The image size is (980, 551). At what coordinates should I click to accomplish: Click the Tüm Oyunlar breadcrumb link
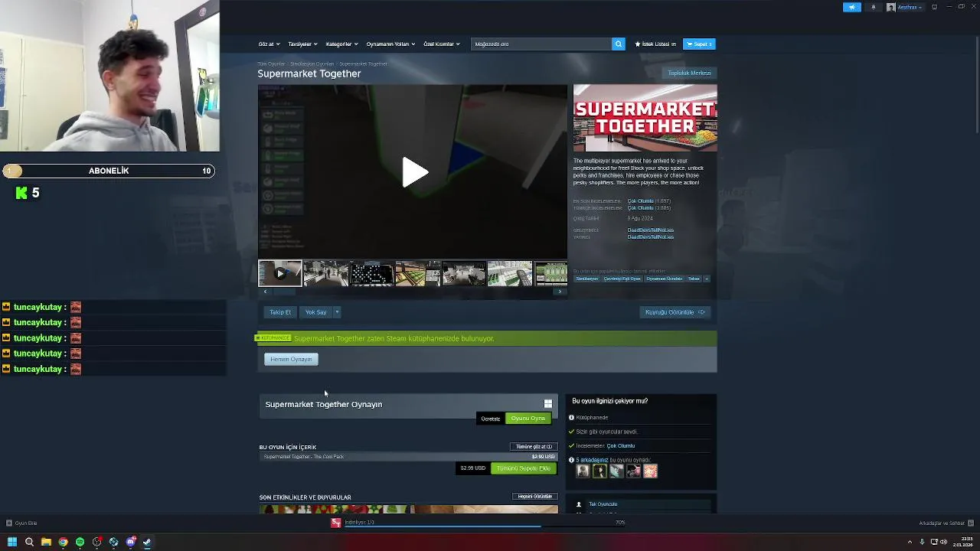[271, 64]
